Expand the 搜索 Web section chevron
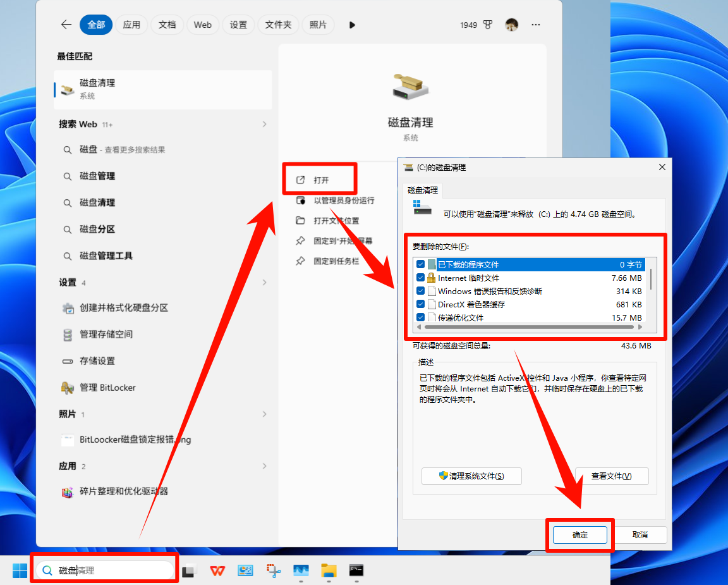 pos(264,124)
